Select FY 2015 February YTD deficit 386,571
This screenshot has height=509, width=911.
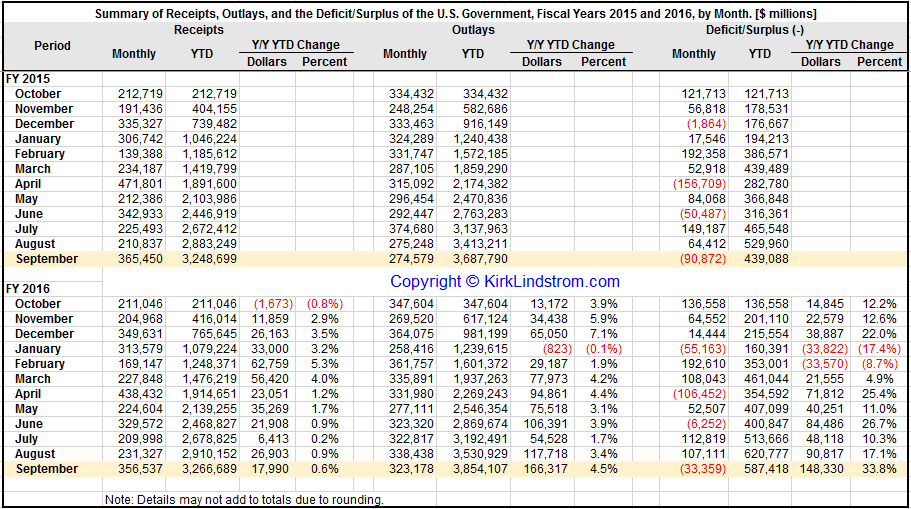click(766, 154)
